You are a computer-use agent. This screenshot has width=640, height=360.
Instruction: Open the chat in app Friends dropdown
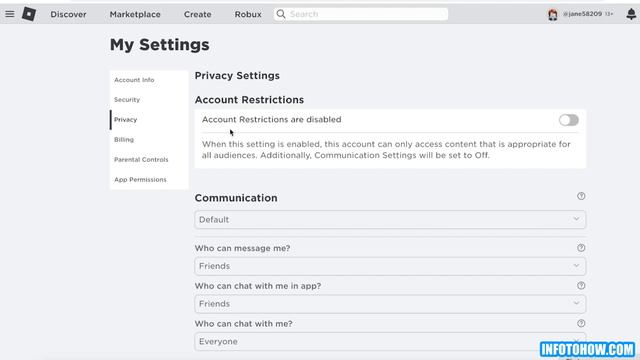[390, 304]
